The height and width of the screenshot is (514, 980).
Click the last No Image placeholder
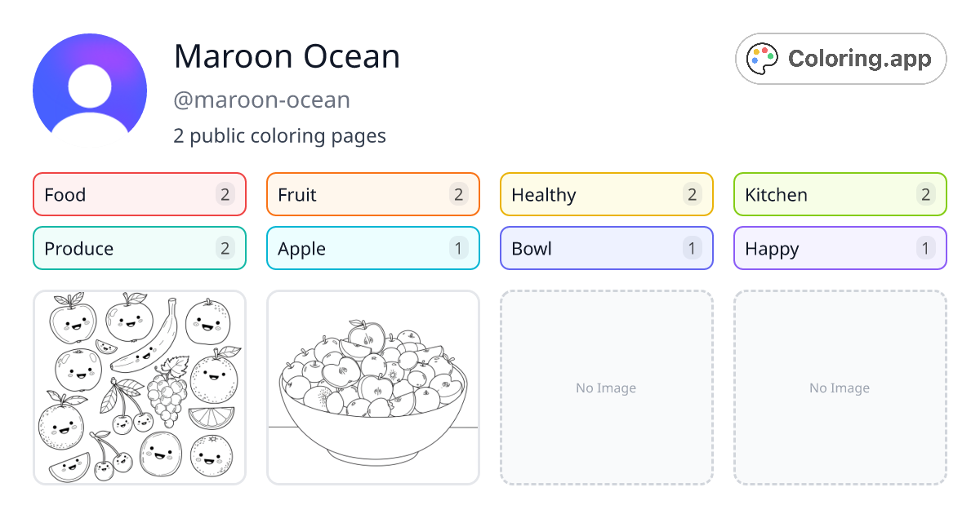tap(840, 388)
